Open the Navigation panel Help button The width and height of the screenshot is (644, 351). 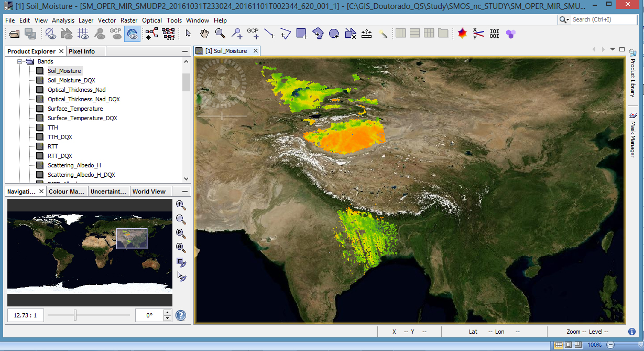pos(181,315)
